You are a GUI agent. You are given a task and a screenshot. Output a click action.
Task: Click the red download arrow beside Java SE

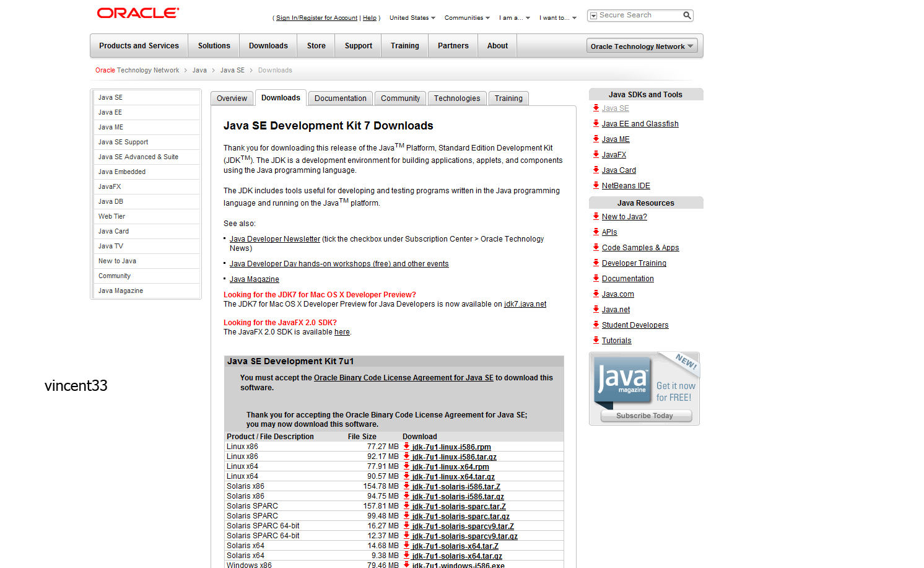tap(596, 108)
